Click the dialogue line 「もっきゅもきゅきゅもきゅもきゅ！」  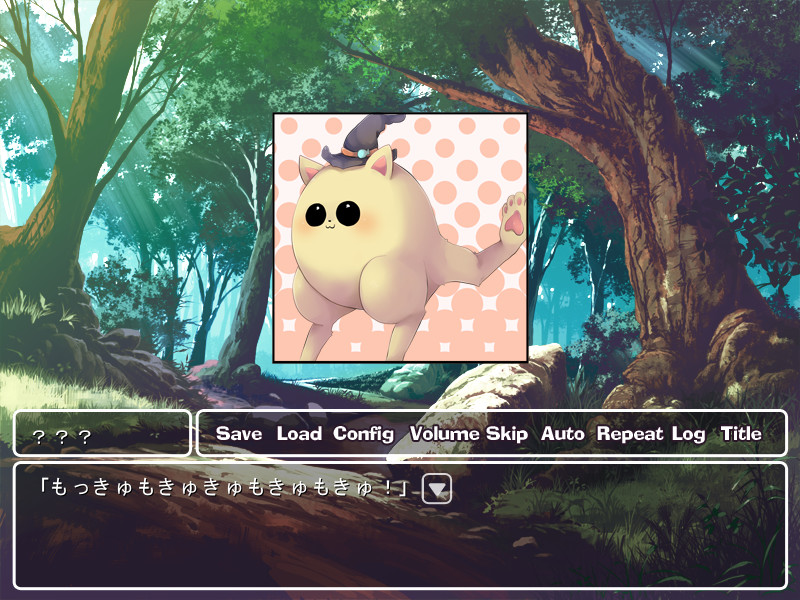coord(224,488)
